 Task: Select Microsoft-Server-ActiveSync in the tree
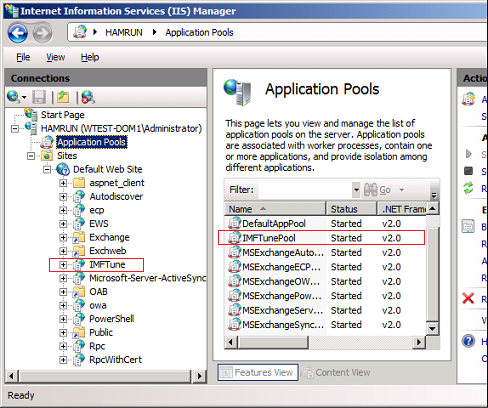pyautogui.click(x=147, y=278)
